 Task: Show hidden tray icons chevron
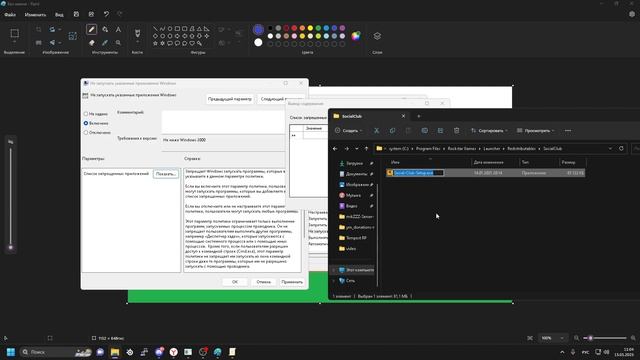tap(562, 352)
